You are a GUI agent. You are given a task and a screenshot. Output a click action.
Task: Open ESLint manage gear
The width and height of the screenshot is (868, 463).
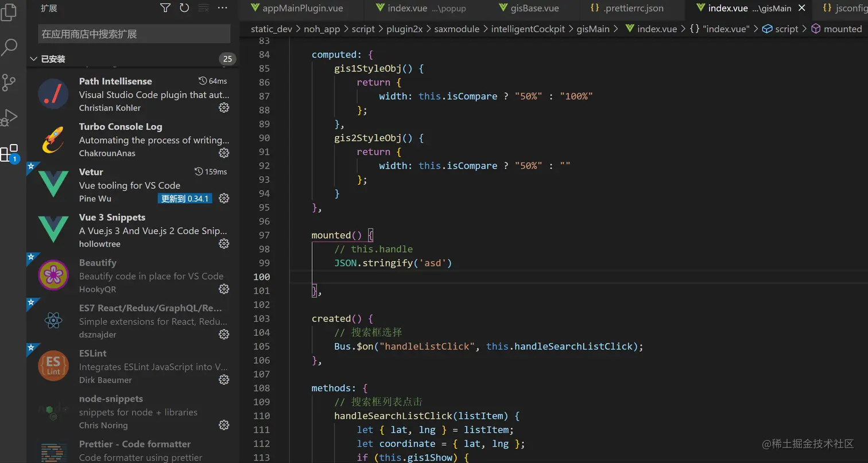coord(224,380)
